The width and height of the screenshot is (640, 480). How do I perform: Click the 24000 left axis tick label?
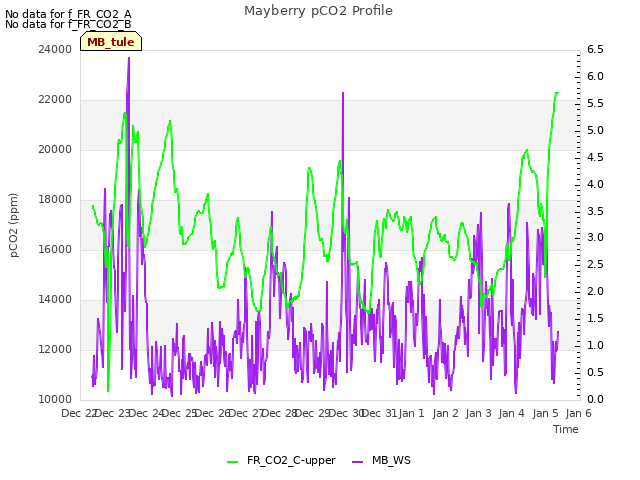pos(55,49)
